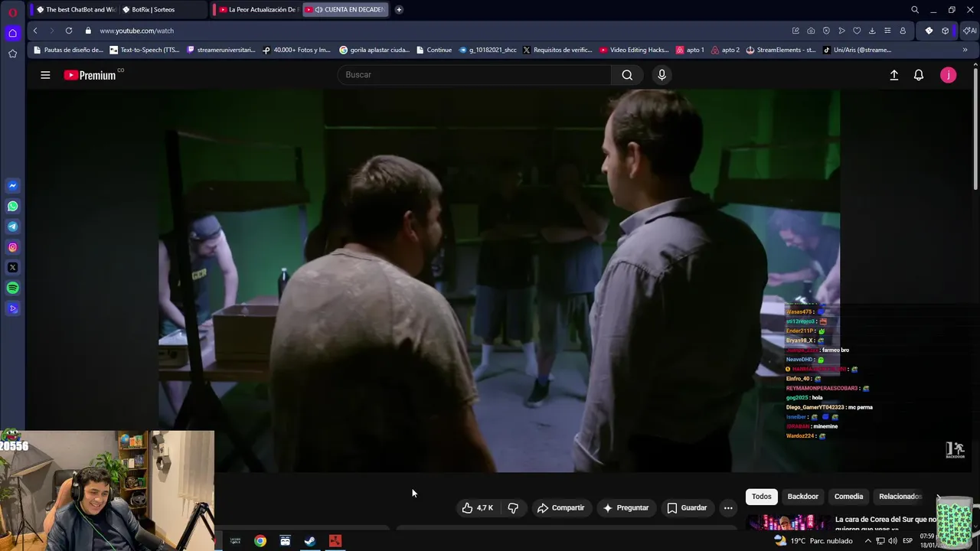Viewport: 980px width, 551px height.
Task: Open the upload/create video icon
Action: [893, 75]
